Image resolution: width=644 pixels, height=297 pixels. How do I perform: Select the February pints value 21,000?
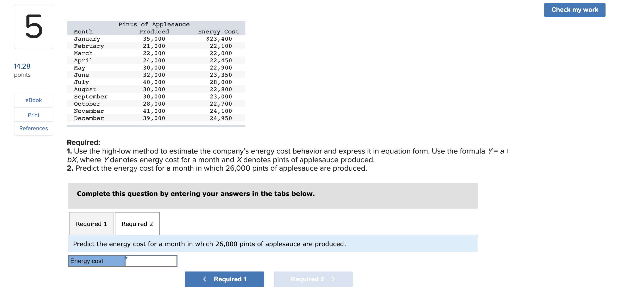(x=154, y=46)
